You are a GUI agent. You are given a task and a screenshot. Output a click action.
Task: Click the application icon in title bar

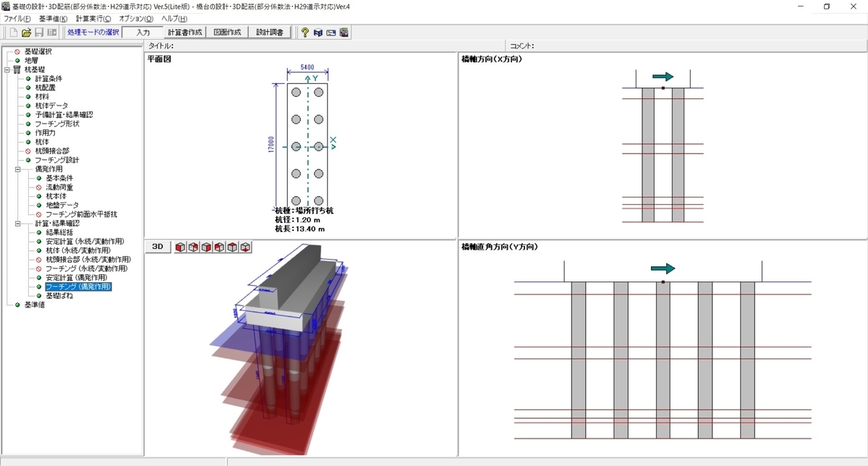[7, 7]
